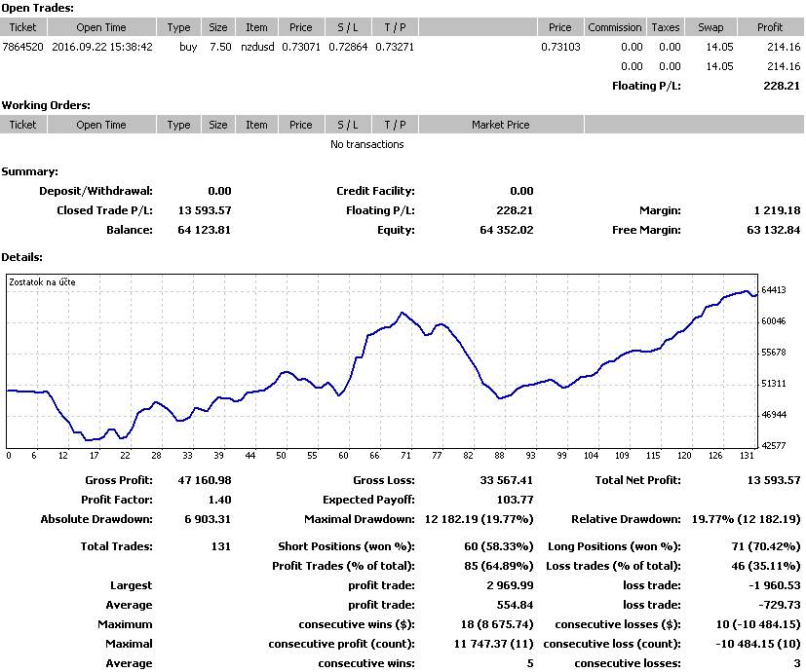The width and height of the screenshot is (806, 672).
Task: Click the 'Details:' heading
Action: click(22, 257)
